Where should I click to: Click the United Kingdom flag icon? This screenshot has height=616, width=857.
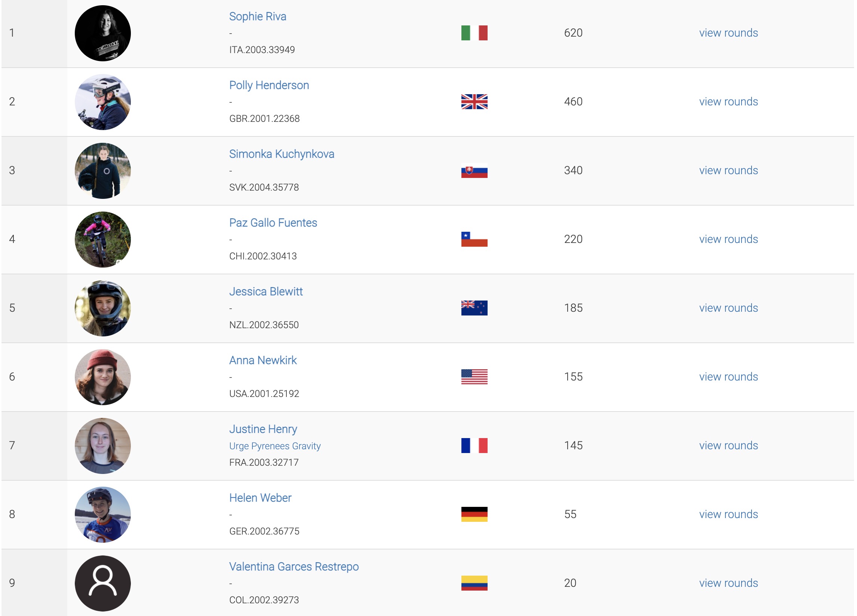[x=474, y=102]
